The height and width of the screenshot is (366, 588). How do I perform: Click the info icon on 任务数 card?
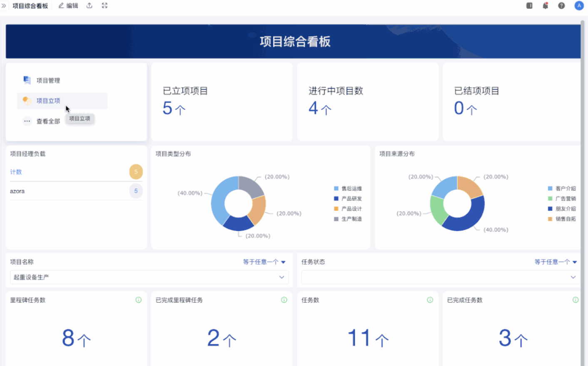coord(430,300)
